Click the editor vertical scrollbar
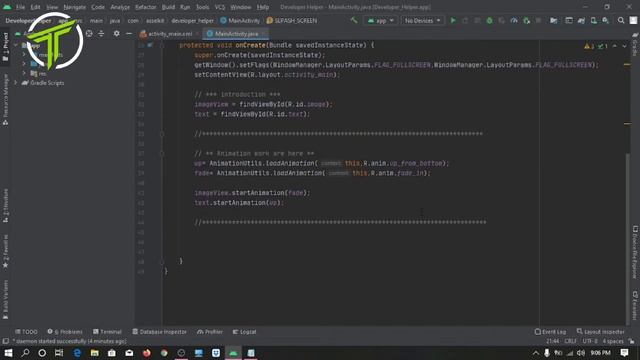Viewport: 640px width, 360px height. click(627, 238)
